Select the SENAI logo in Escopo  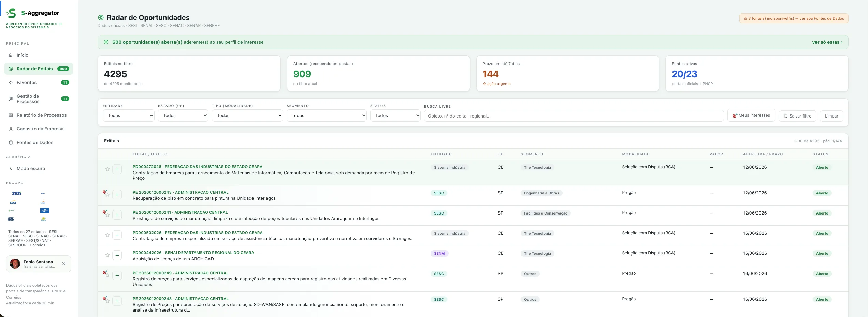43,193
